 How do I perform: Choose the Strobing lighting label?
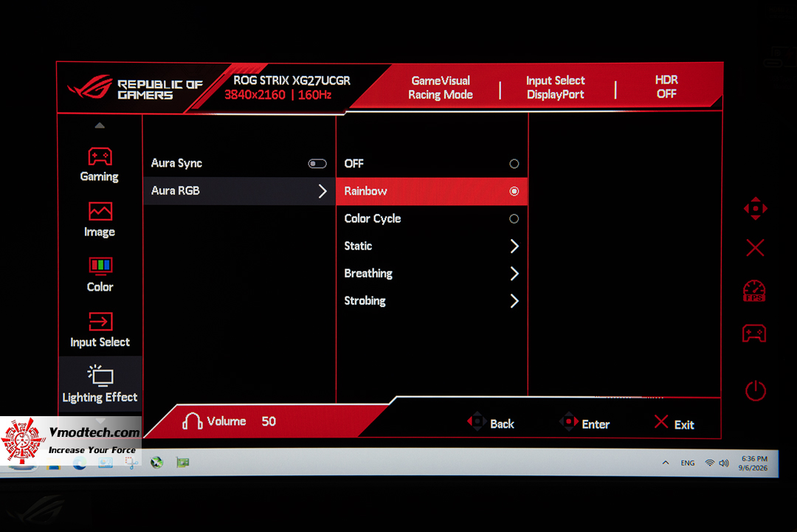point(365,301)
